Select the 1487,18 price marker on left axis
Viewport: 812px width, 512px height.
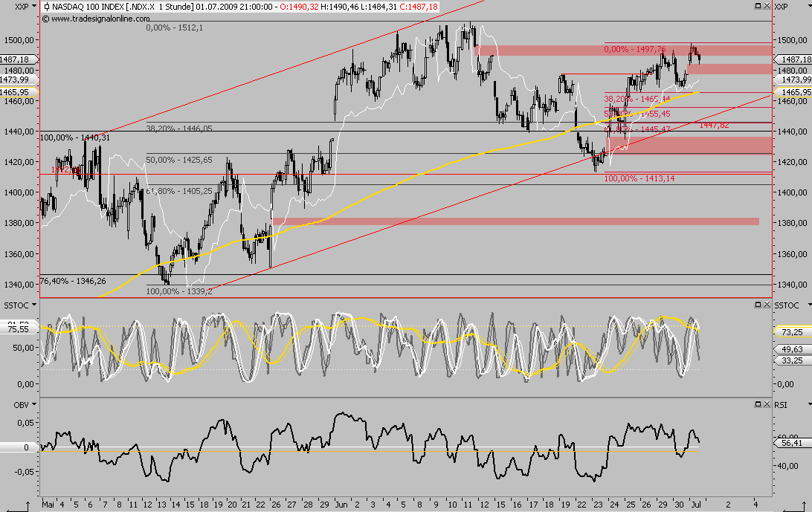(19, 59)
